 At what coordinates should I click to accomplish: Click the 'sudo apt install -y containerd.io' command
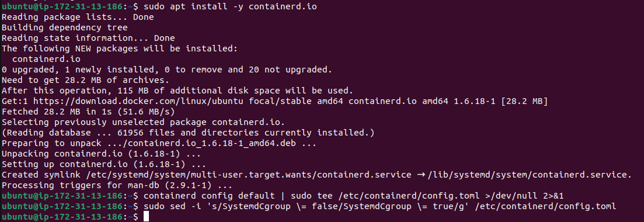pos(231,6)
